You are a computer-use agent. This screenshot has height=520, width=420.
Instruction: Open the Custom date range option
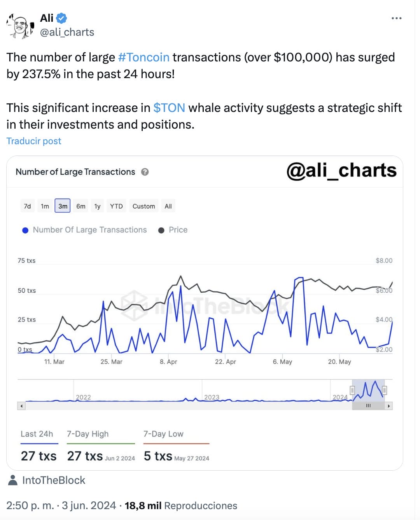pos(143,206)
